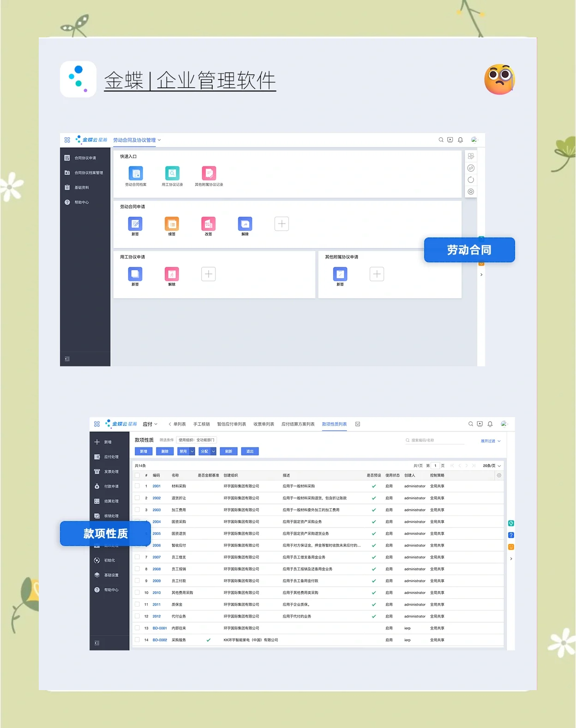Click 新签 icon under 用工协议申请

tap(135, 274)
